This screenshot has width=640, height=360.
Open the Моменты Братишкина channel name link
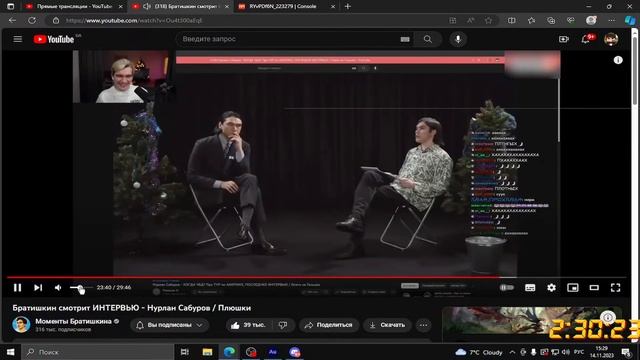pyautogui.click(x=73, y=321)
